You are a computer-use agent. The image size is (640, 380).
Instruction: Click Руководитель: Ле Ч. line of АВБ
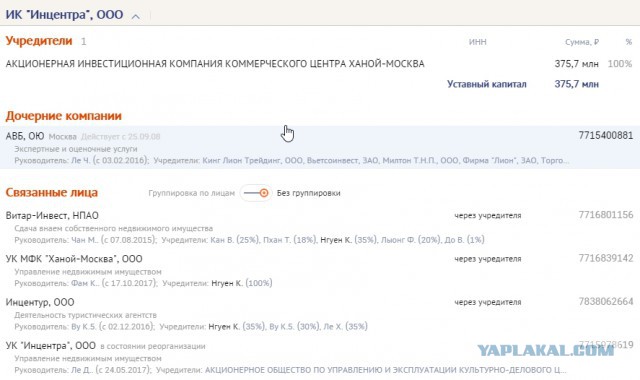click(82, 160)
